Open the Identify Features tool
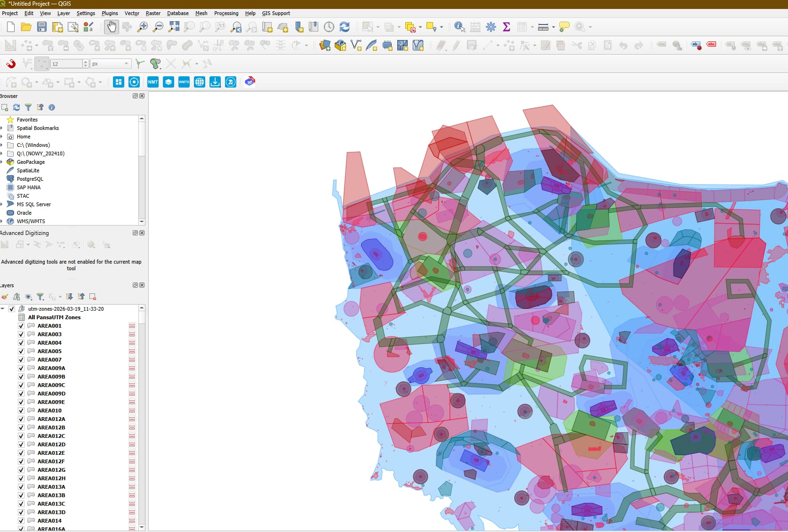Image resolution: width=788 pixels, height=532 pixels. point(459,27)
